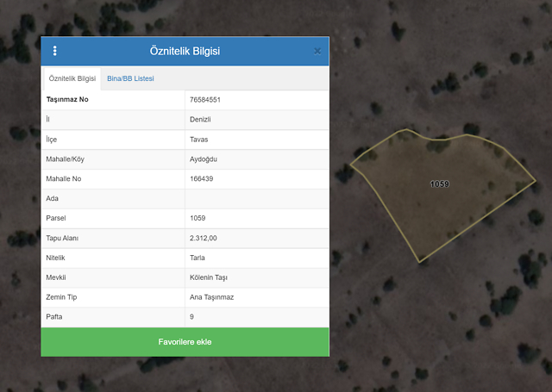Select the Taşınmaz No value 76584551
The image size is (552, 392).
(x=205, y=100)
